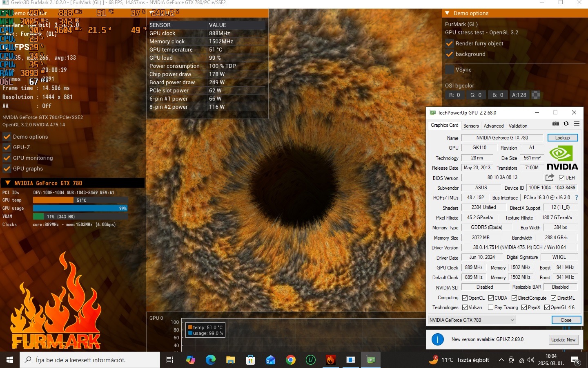Click the BIOS export share icon

click(x=550, y=177)
